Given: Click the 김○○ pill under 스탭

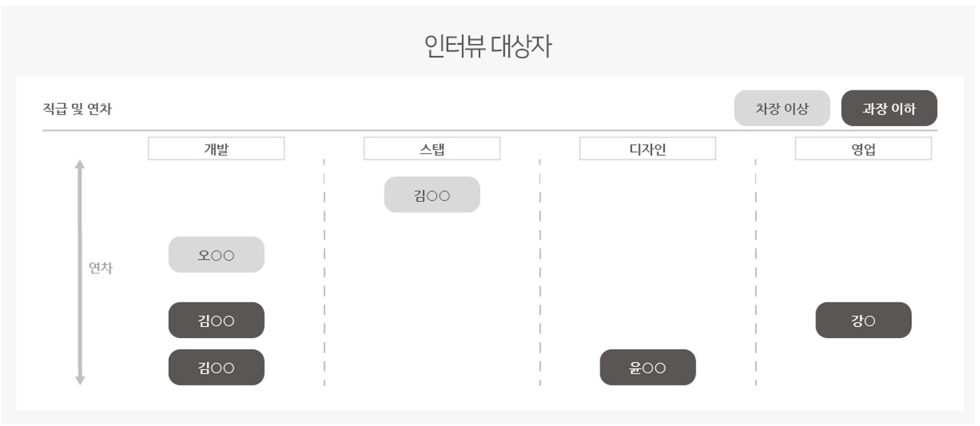Looking at the screenshot, I should (x=432, y=195).
